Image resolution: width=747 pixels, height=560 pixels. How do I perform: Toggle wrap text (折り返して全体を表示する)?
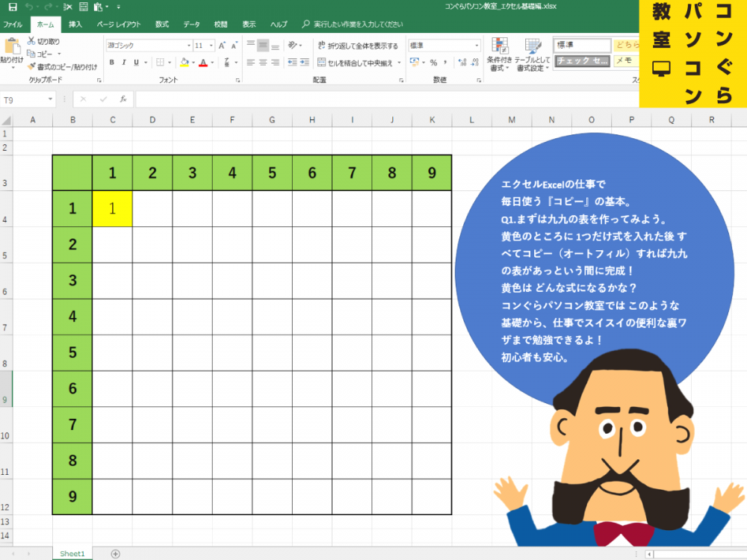(x=357, y=46)
